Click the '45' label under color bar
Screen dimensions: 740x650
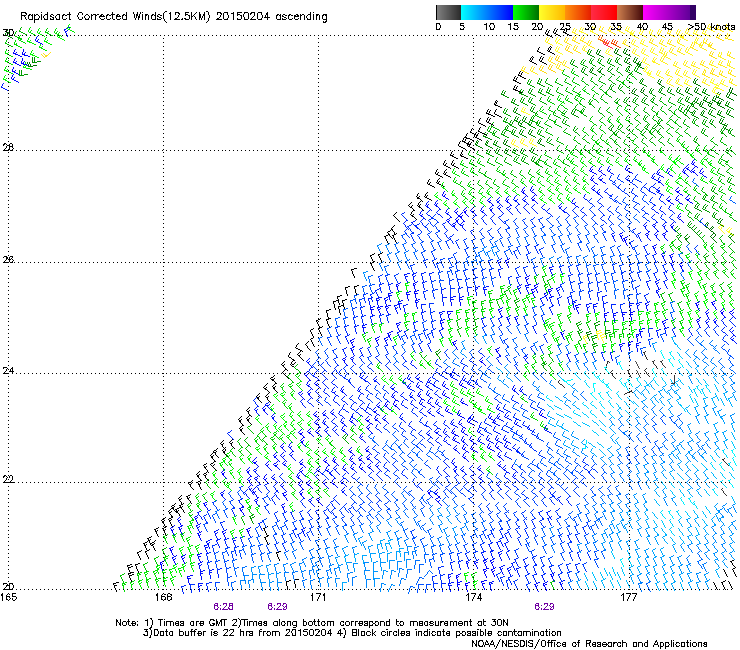(667, 27)
